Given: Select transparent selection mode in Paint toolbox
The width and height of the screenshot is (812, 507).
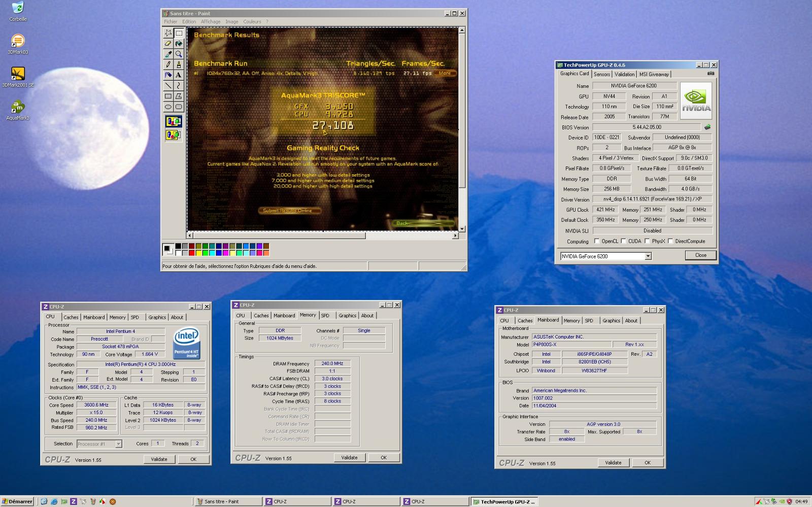Looking at the screenshot, I should [174, 135].
